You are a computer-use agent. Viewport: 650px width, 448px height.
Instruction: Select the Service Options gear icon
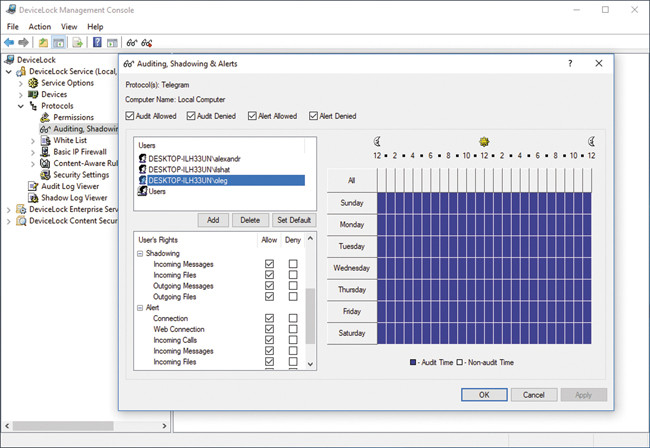pos(33,83)
